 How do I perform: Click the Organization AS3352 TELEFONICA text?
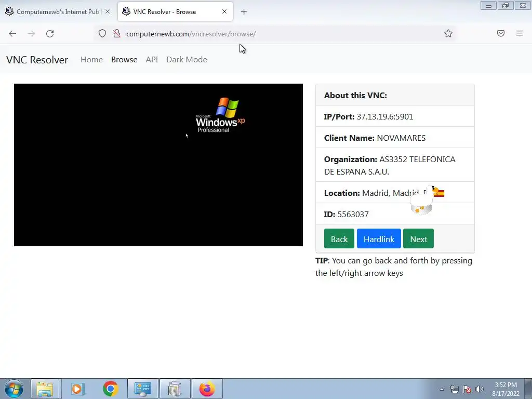(390, 165)
